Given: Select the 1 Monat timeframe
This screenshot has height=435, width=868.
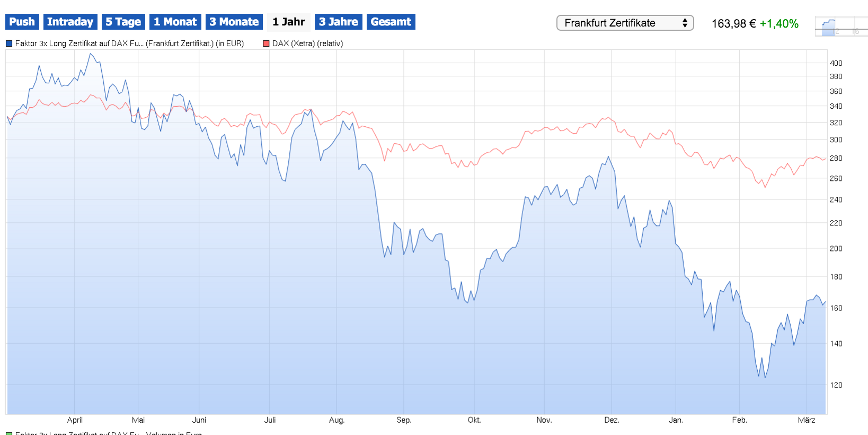Looking at the screenshot, I should coord(175,22).
